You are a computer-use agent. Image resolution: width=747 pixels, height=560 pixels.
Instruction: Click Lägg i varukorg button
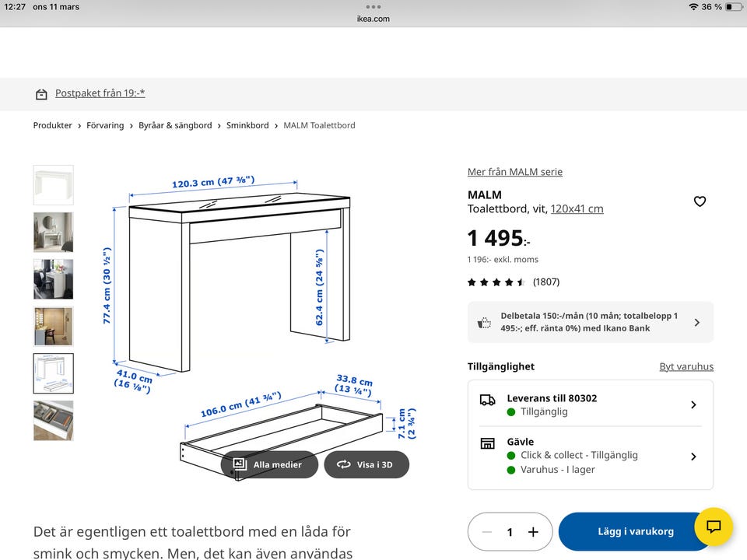[636, 531]
